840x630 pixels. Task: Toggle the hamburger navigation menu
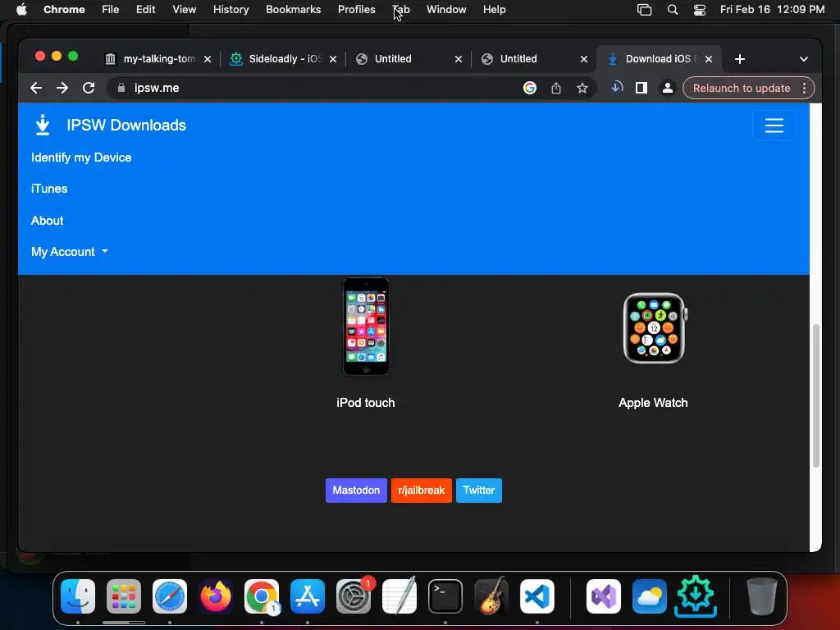(774, 126)
